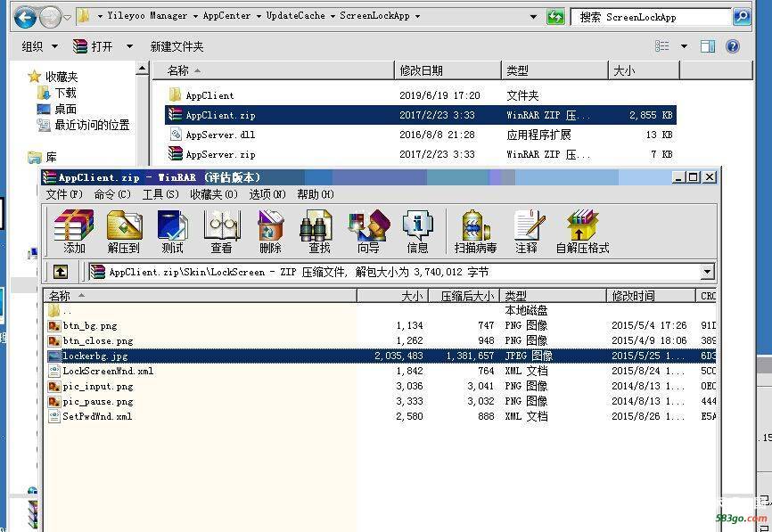Expand the Explorer address bar history dropdown

point(533,17)
